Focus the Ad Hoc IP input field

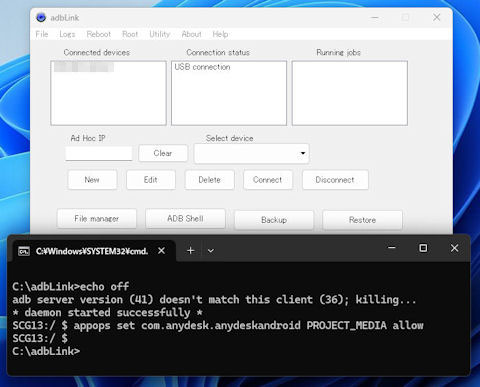point(99,153)
